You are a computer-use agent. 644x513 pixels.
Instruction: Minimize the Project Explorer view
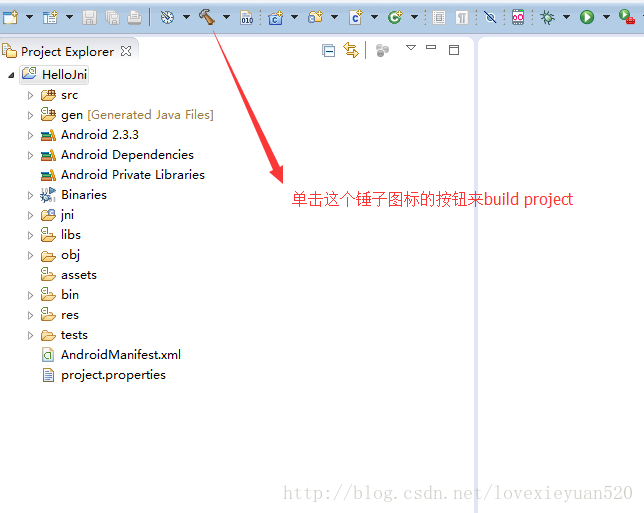pos(431,47)
